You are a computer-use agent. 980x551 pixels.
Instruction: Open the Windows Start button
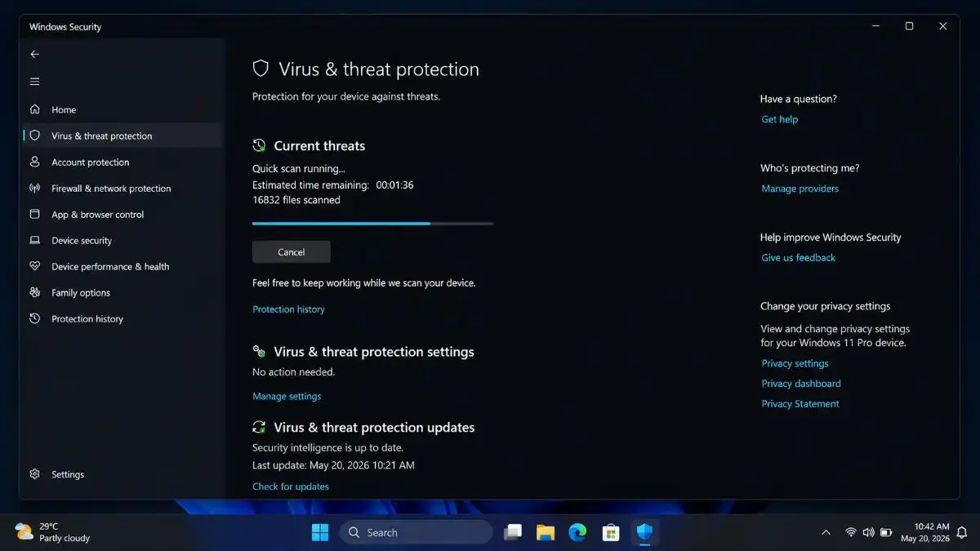tap(320, 532)
